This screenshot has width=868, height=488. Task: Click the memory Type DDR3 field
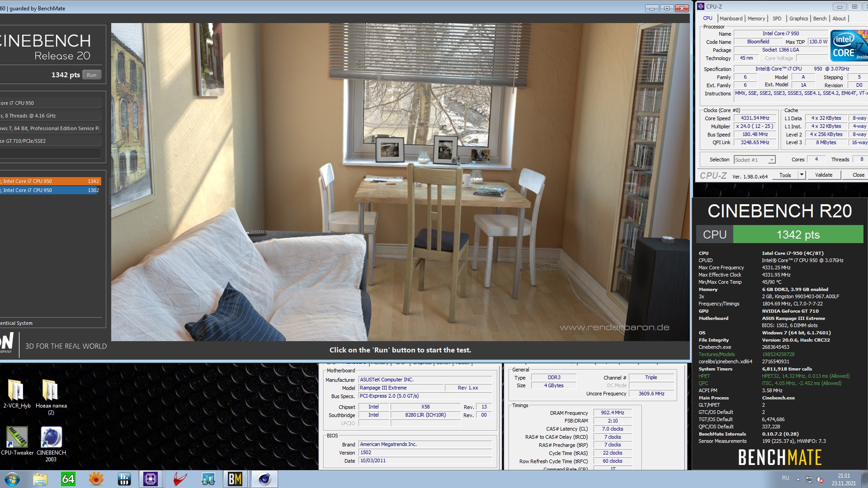[554, 378]
